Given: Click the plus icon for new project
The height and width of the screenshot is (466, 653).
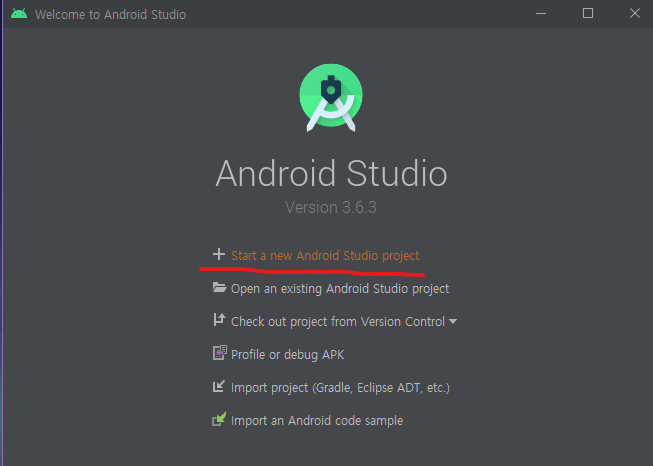Looking at the screenshot, I should point(219,254).
